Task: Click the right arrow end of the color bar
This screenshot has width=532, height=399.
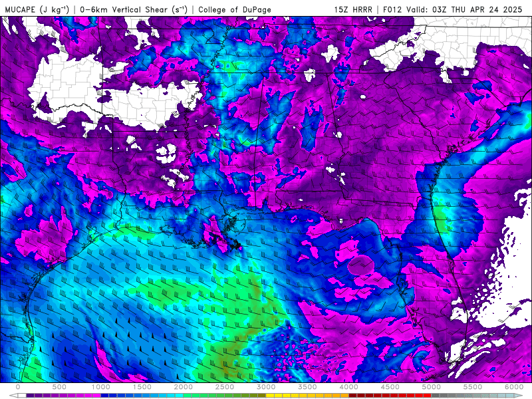Action: (519, 396)
